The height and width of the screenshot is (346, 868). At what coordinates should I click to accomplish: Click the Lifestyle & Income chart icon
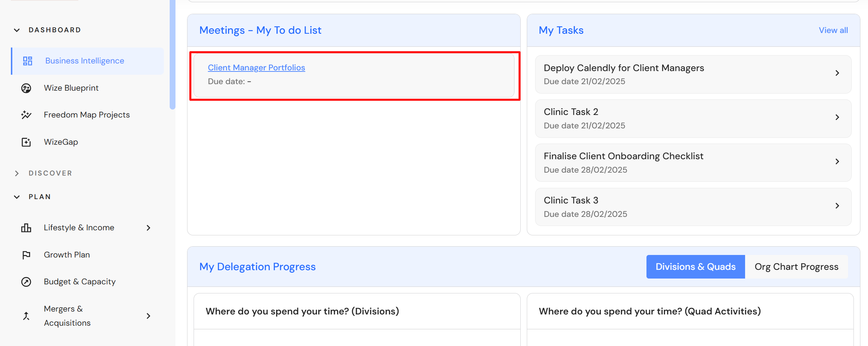click(x=26, y=228)
